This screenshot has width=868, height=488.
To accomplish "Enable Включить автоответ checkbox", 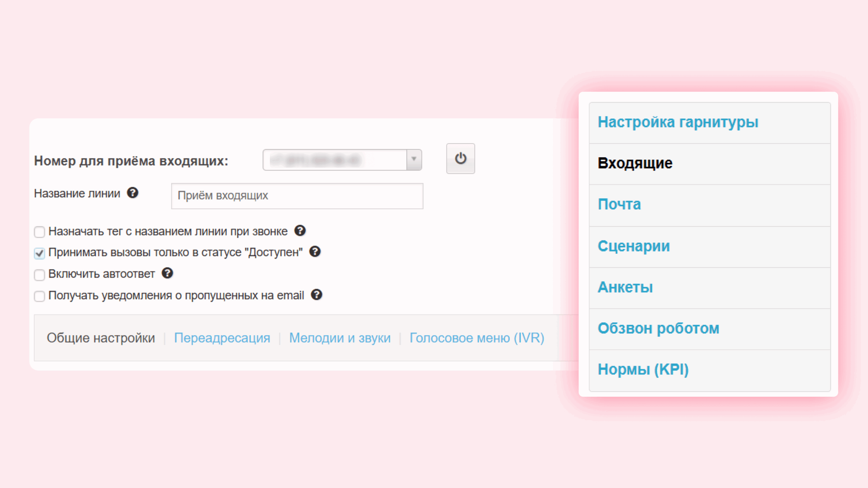I will click(39, 274).
